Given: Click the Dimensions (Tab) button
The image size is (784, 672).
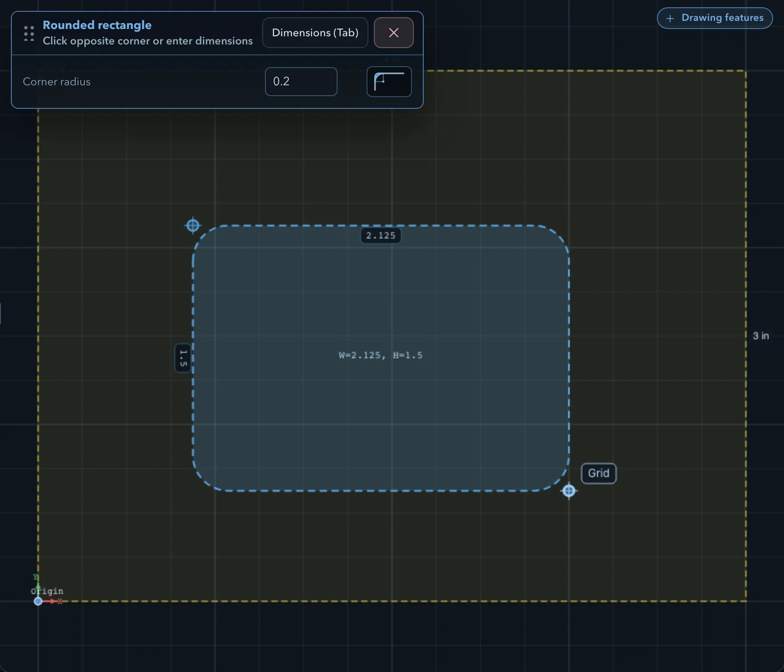Looking at the screenshot, I should click(x=315, y=33).
